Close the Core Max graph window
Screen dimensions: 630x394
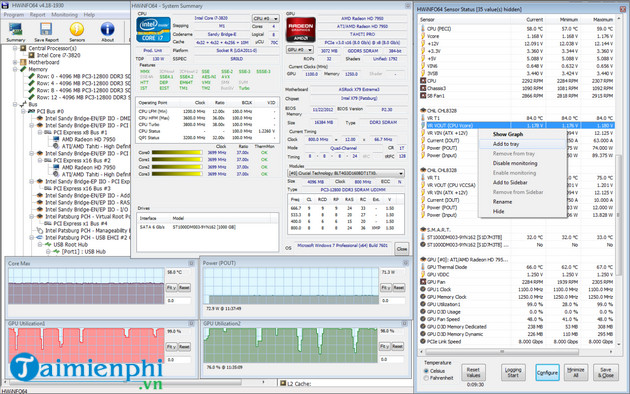(191, 263)
